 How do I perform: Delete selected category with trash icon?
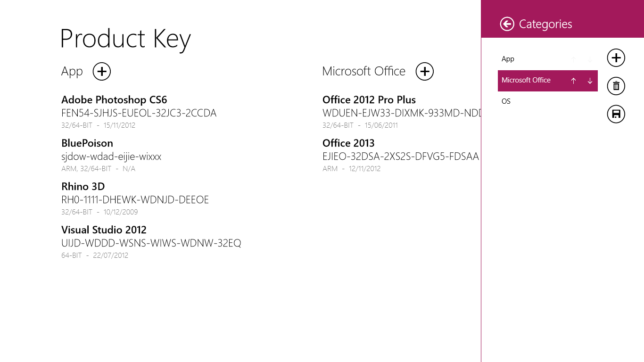(616, 86)
